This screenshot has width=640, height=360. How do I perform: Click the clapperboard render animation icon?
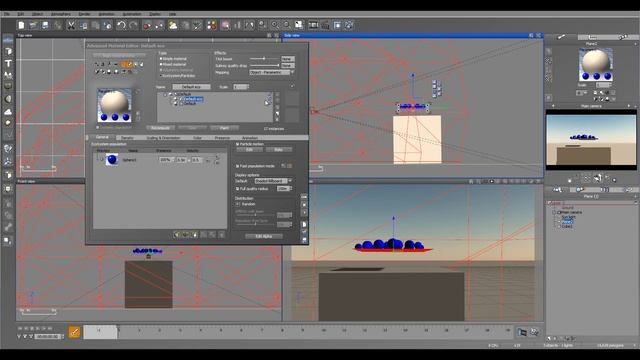coord(325,25)
